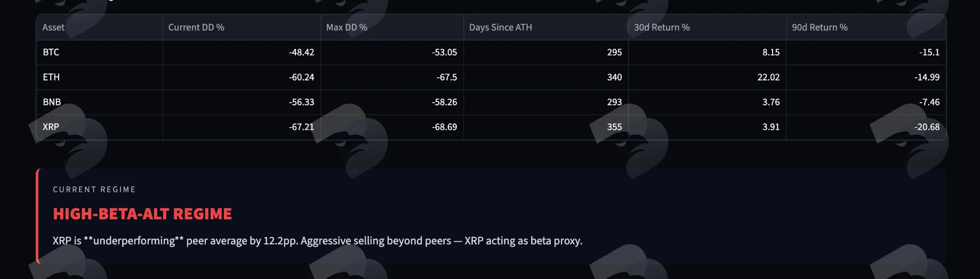Click XRP 90d return value -20.68

pos(927,127)
